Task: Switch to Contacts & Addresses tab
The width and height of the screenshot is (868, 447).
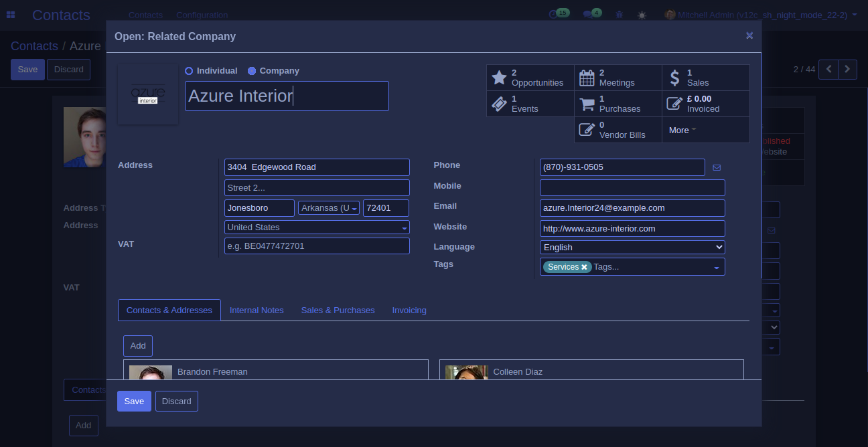Action: click(x=169, y=310)
